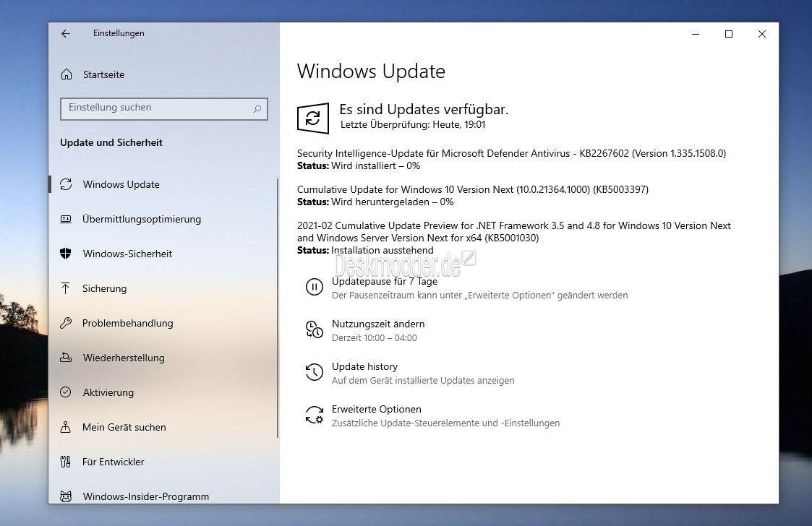This screenshot has height=526, width=812.
Task: Click the Erweiterte Optionen gear icon
Action: pos(315,415)
